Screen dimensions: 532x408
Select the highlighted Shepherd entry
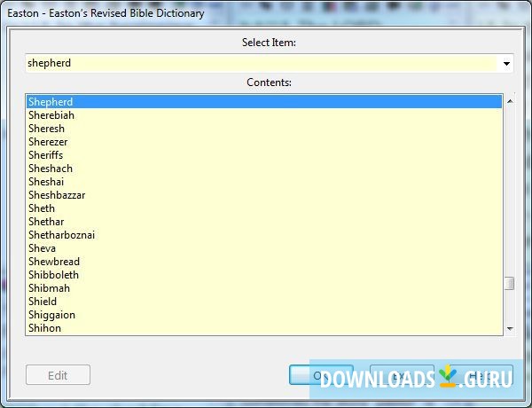pos(264,102)
